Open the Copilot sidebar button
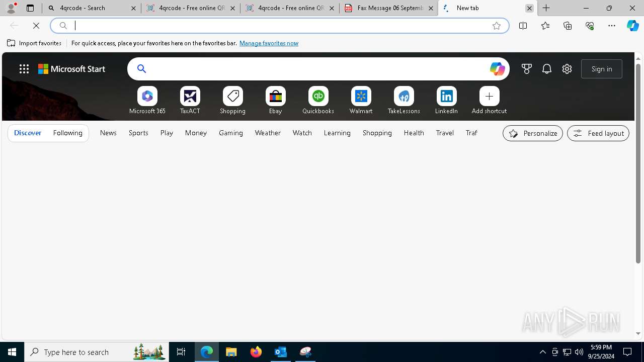644x362 pixels. [633, 26]
